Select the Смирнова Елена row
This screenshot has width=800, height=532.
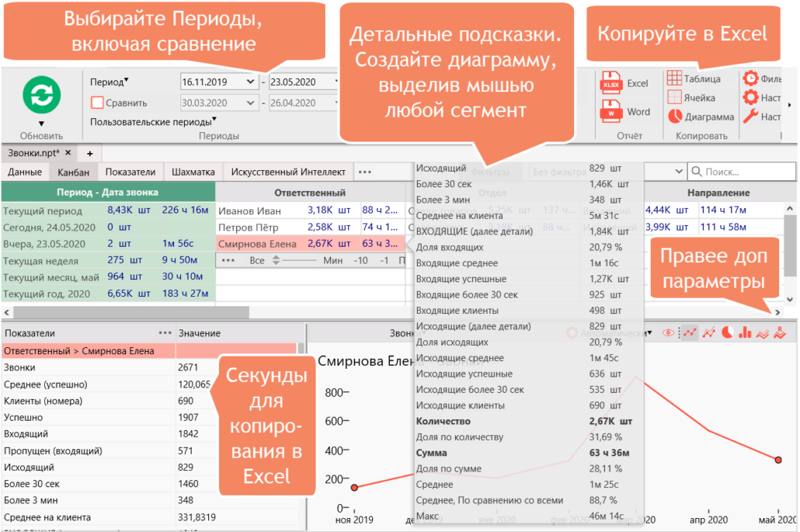coord(310,244)
